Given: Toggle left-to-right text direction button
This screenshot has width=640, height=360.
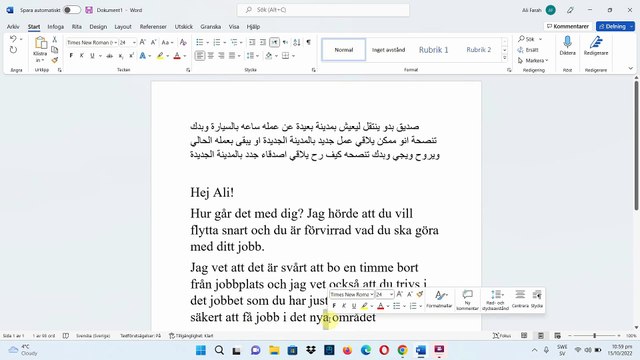Looking at the screenshot, I should point(274,42).
